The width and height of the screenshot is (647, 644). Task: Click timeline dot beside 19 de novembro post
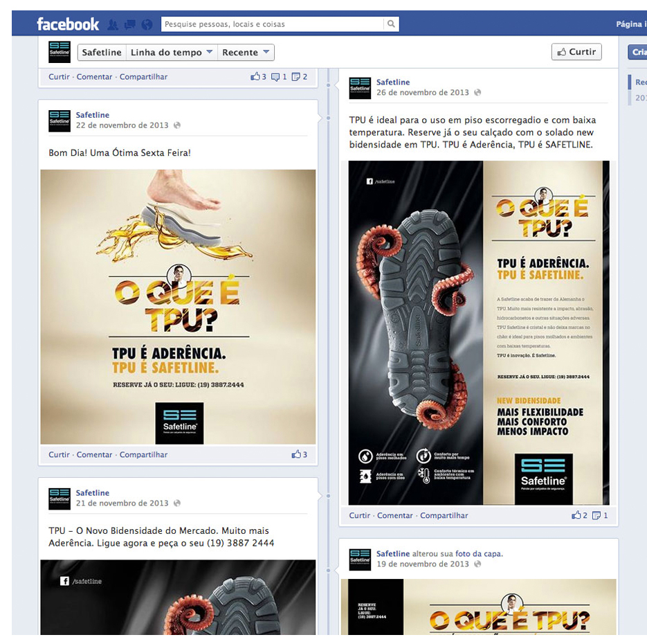tap(329, 571)
